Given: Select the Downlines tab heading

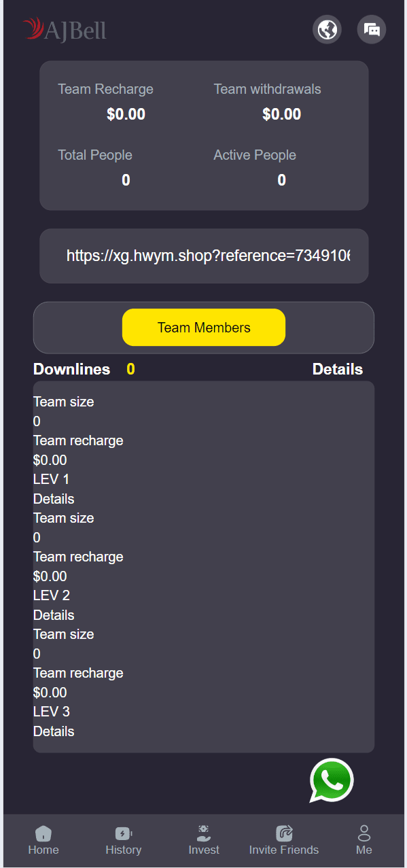Looking at the screenshot, I should 71,369.
